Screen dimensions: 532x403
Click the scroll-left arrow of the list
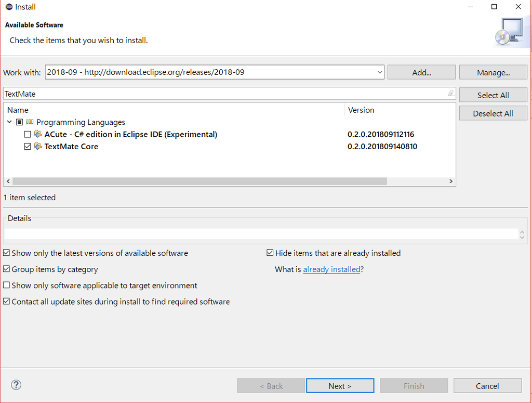[x=8, y=181]
